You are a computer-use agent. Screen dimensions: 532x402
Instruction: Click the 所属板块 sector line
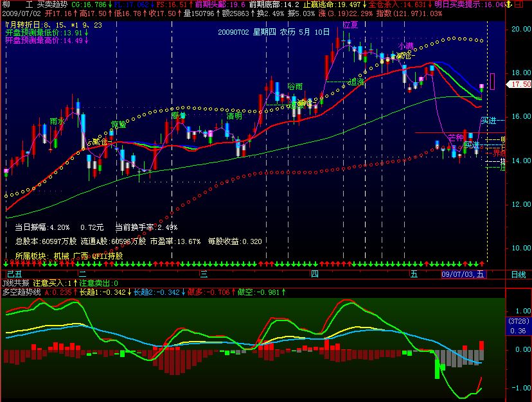(x=69, y=256)
